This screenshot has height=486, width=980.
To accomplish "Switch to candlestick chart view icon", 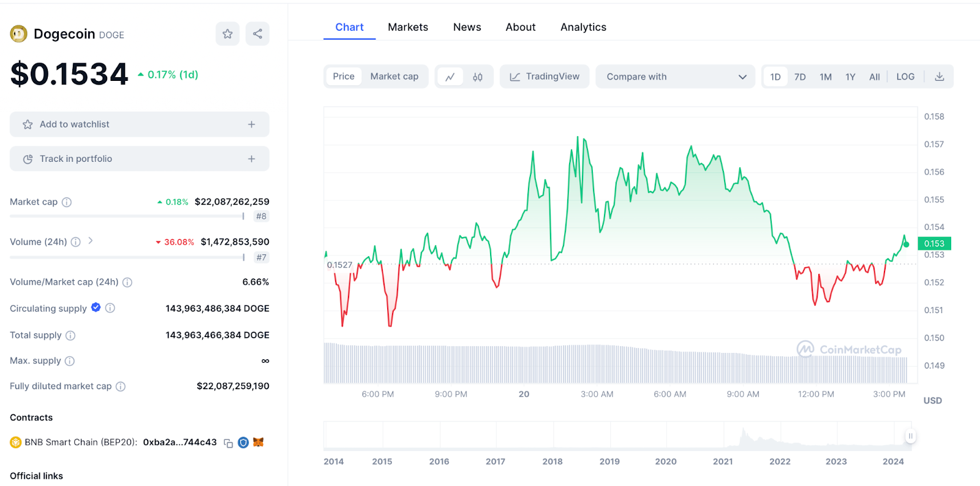I will [478, 77].
